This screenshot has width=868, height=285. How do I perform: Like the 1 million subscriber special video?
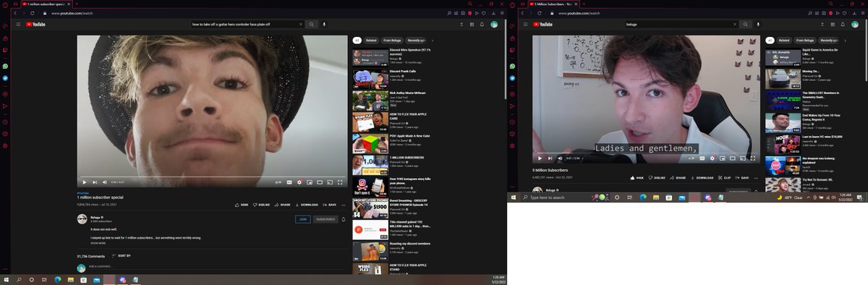242,205
